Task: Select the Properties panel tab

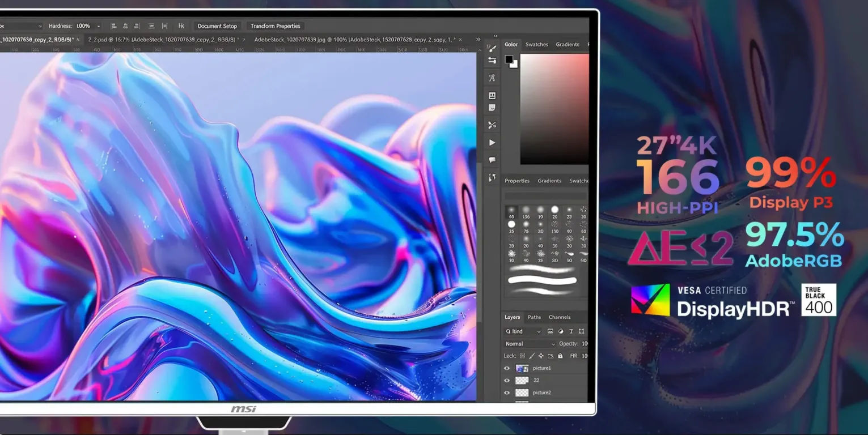Action: click(517, 181)
